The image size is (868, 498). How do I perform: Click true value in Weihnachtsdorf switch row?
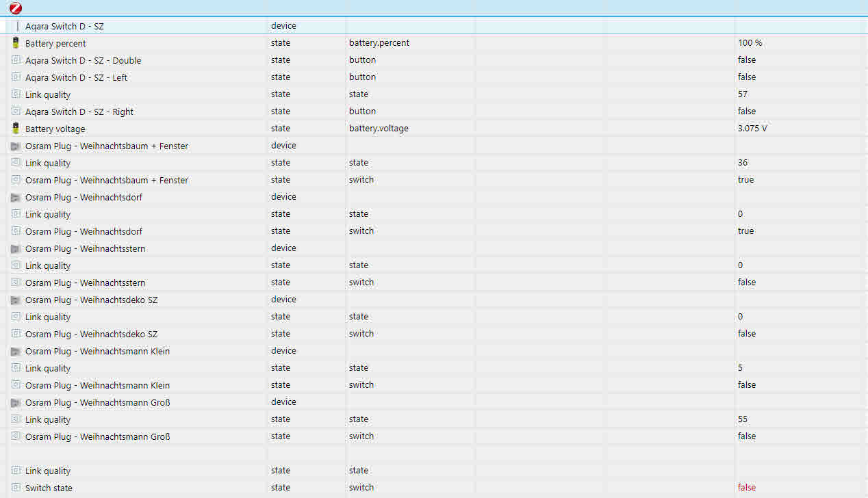[745, 231]
